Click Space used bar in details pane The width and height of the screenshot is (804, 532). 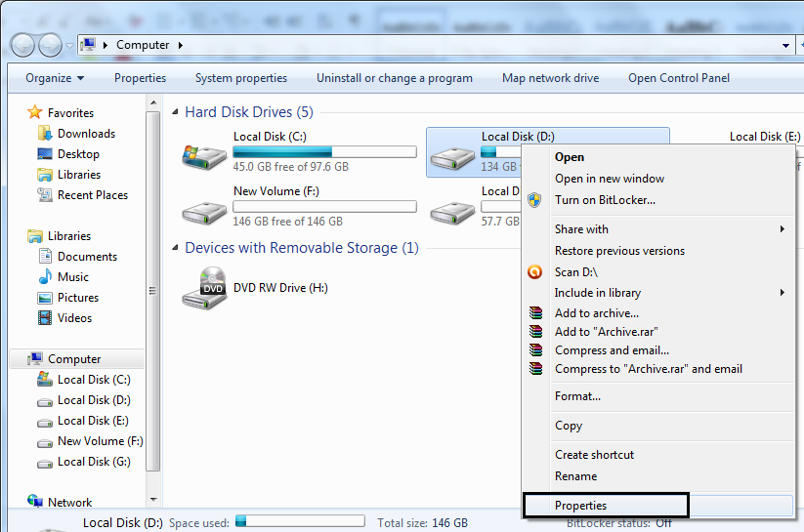click(300, 521)
